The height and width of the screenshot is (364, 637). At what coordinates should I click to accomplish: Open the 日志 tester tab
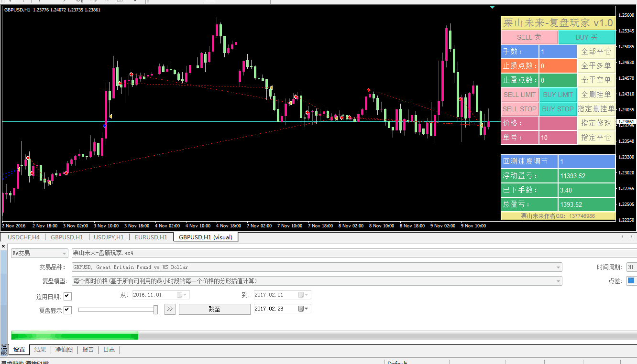[x=109, y=350]
